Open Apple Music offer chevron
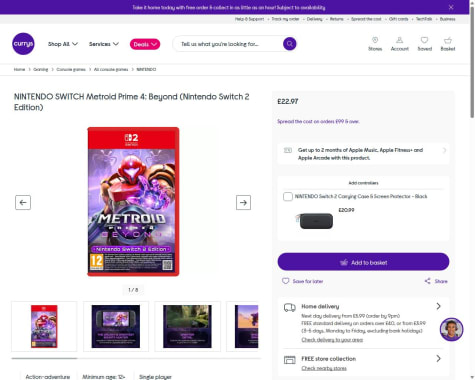This screenshot has height=380, width=475. [444, 150]
